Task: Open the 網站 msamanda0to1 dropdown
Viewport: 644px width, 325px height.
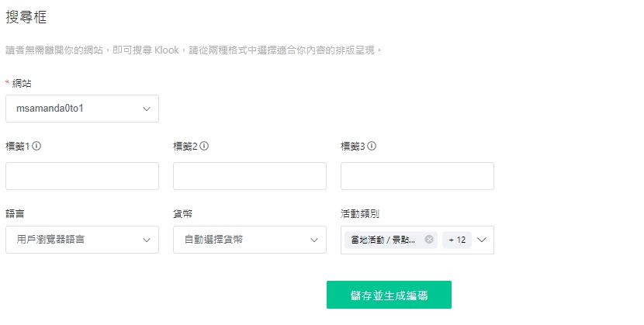Action: (82, 109)
